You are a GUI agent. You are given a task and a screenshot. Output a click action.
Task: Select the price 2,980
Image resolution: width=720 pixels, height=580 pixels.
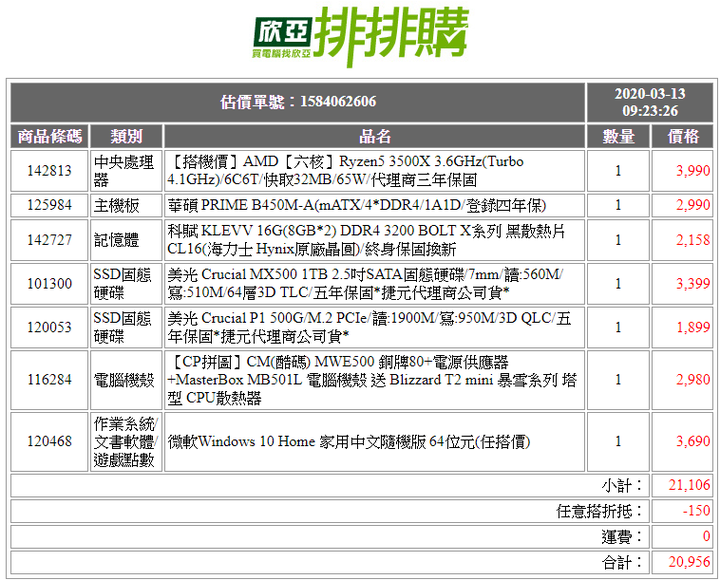[693, 380]
